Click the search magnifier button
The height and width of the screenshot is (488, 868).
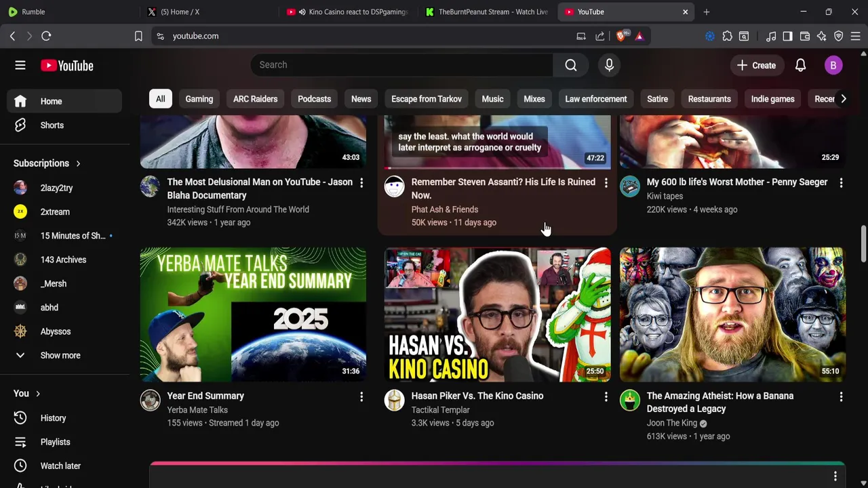tap(571, 65)
